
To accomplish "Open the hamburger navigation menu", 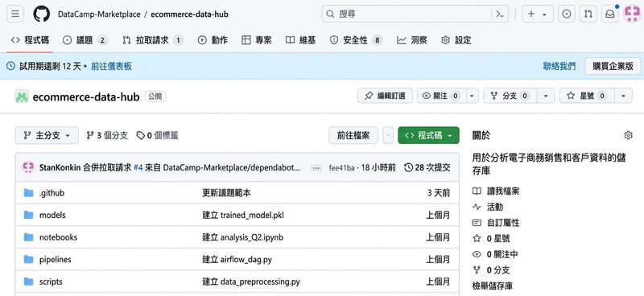I will point(15,14).
